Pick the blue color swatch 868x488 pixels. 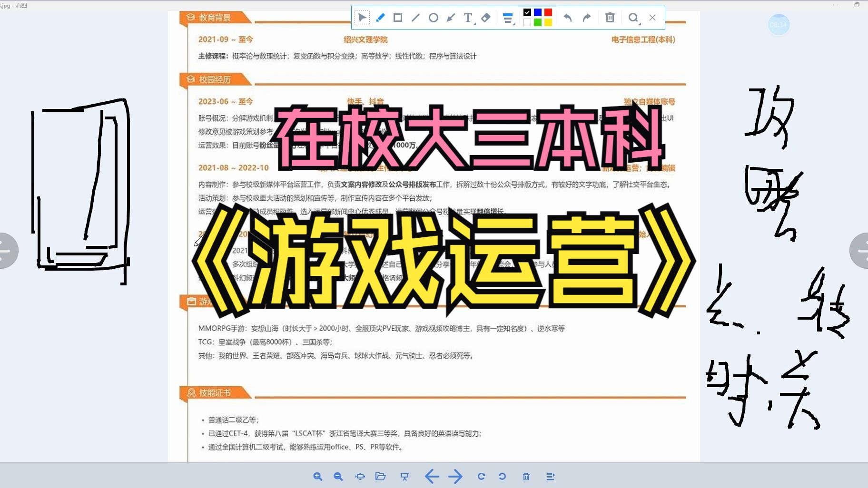coord(538,12)
